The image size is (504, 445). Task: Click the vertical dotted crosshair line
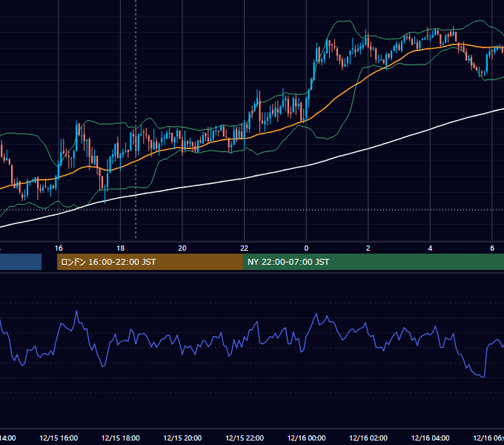pos(136,119)
